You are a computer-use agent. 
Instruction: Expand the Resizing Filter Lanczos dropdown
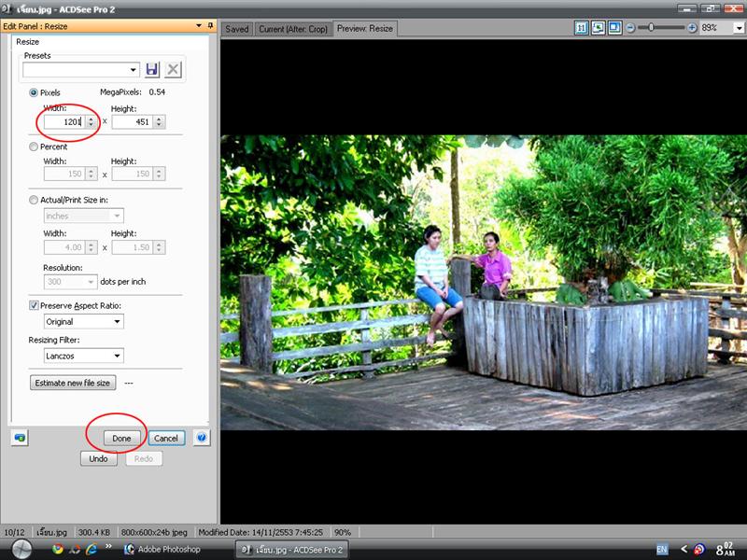(x=117, y=356)
